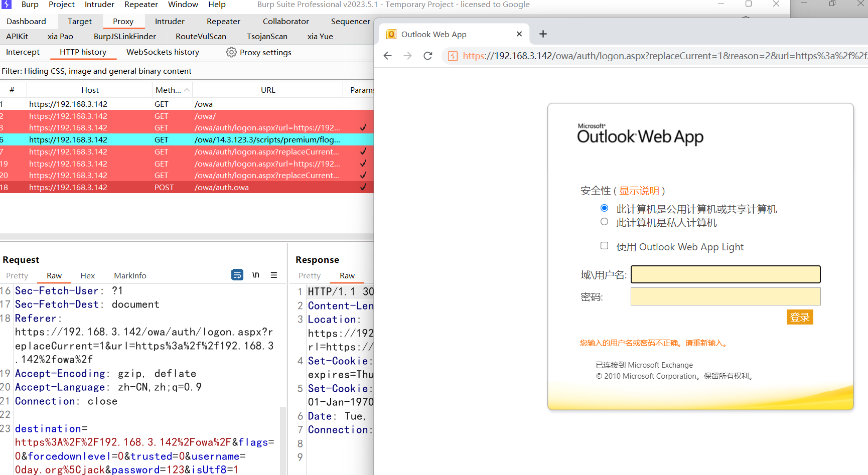Switch to the Intruder tool tab
The image size is (868, 475).
170,22
